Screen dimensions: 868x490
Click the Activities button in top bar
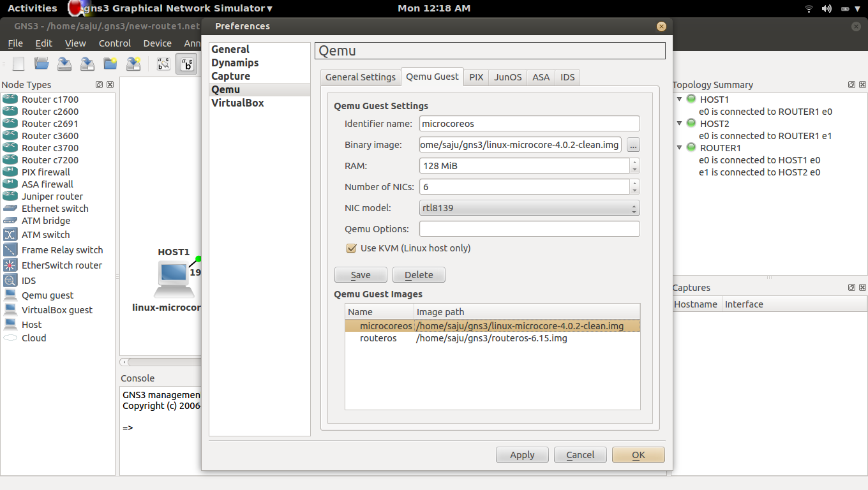click(x=32, y=8)
